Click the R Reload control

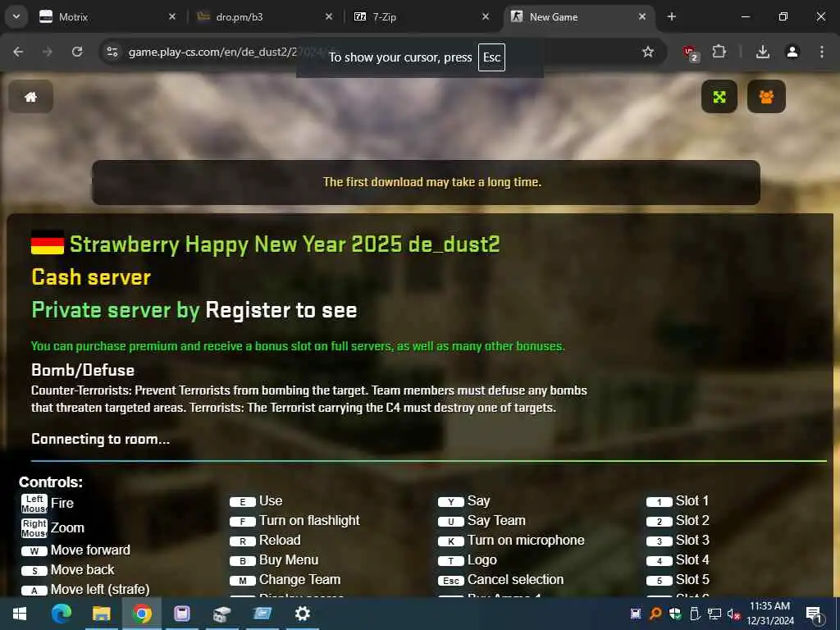tap(265, 541)
